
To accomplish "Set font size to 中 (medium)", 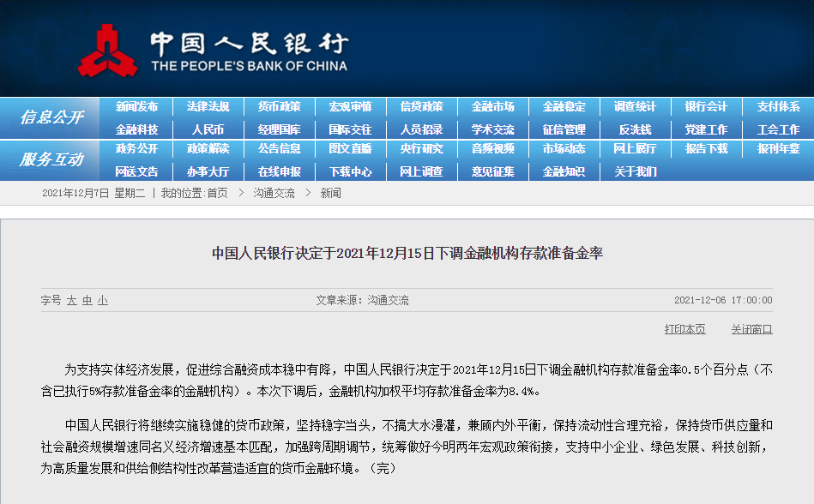I will (87, 301).
